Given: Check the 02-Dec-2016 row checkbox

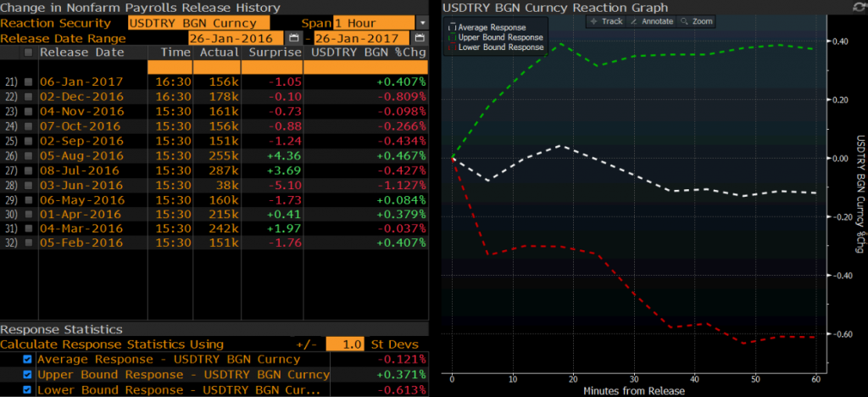Looking at the screenshot, I should 28,97.
